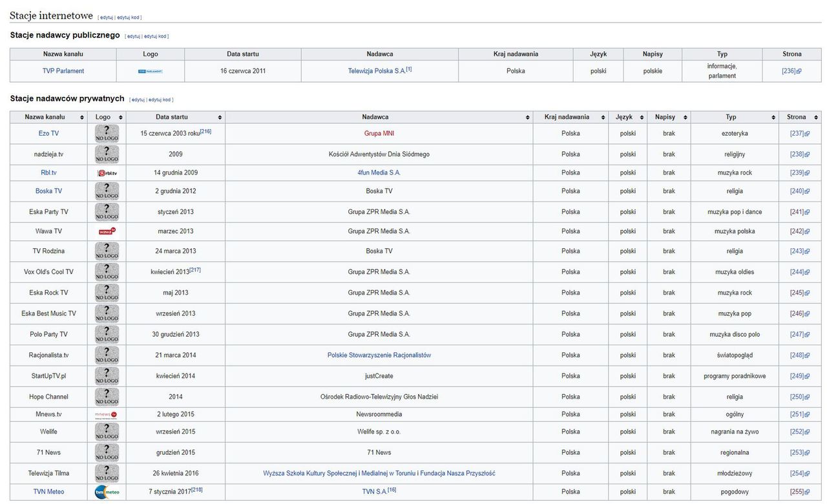This screenshot has width=827, height=504.
Task: Open the TVN S.A. broadcaster link
Action: pyautogui.click(x=375, y=492)
